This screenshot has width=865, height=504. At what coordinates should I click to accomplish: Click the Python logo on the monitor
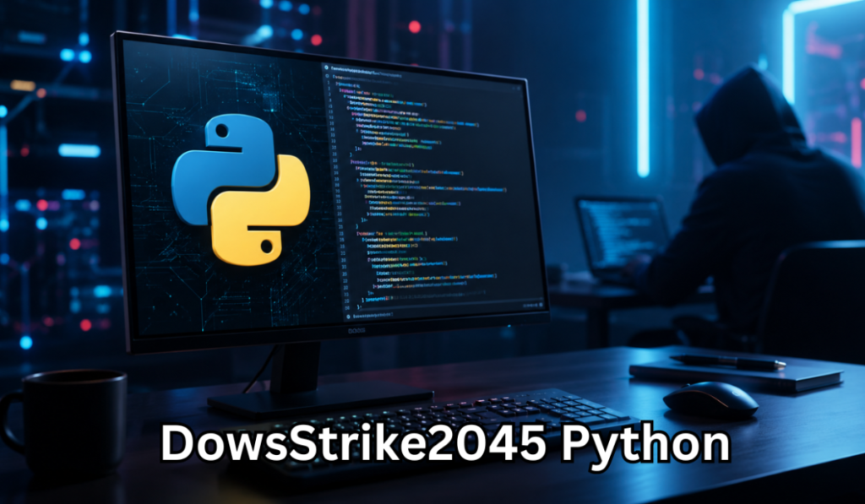click(241, 189)
